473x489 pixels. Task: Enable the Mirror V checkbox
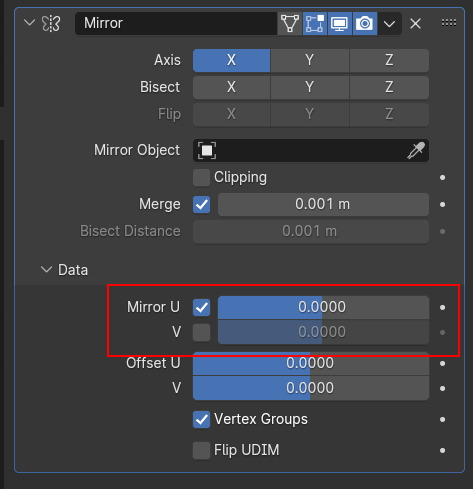(201, 332)
